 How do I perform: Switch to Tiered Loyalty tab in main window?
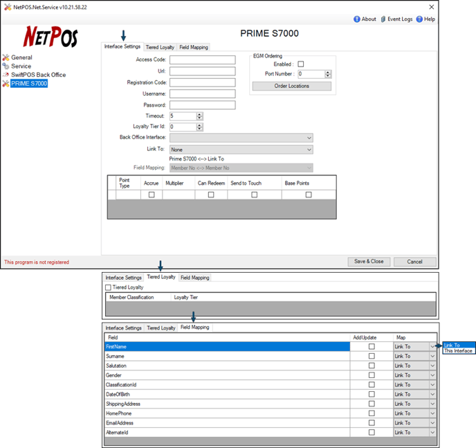(x=160, y=47)
